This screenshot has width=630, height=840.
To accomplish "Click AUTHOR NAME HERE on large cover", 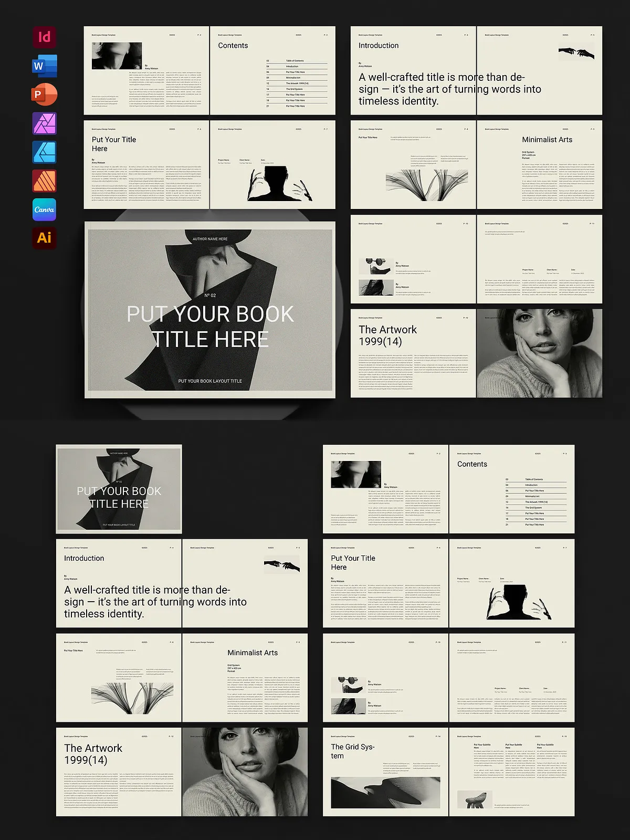I will click(x=210, y=239).
